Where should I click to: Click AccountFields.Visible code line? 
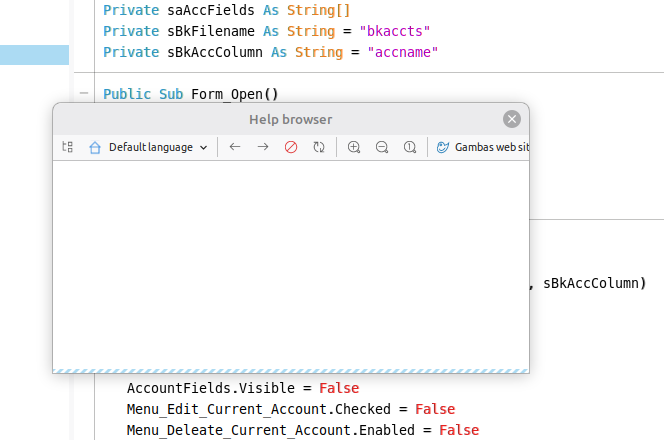pos(243,388)
